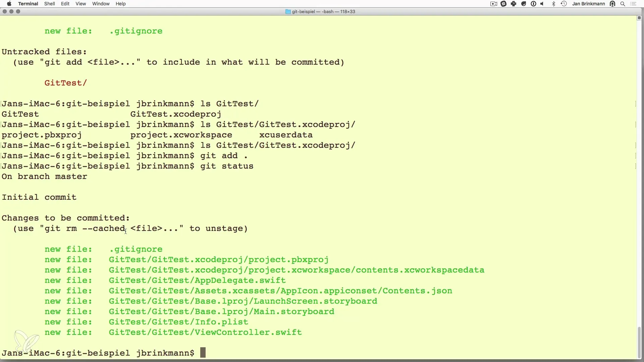
Task: Click the top '.gitignore' new file line
Action: pos(104,31)
